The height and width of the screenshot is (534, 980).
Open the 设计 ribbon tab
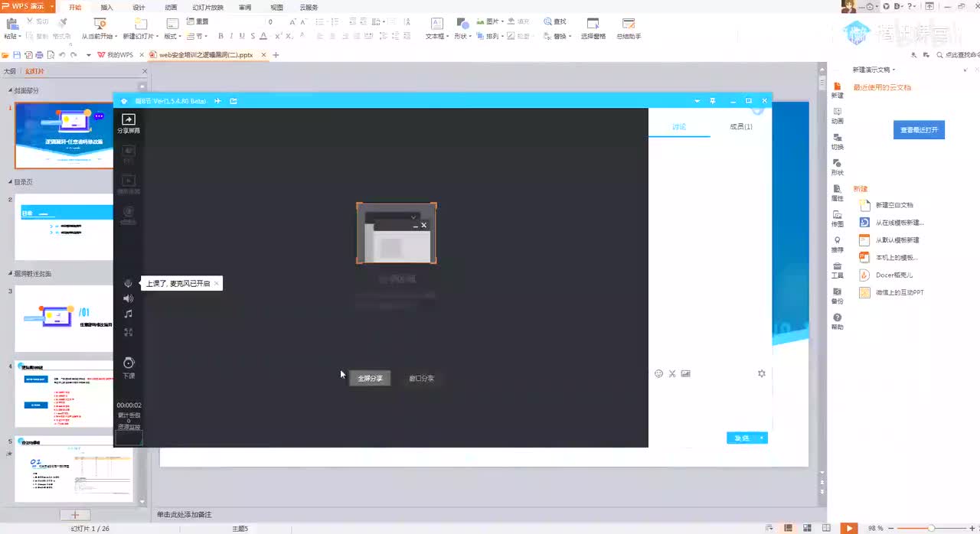(x=139, y=7)
